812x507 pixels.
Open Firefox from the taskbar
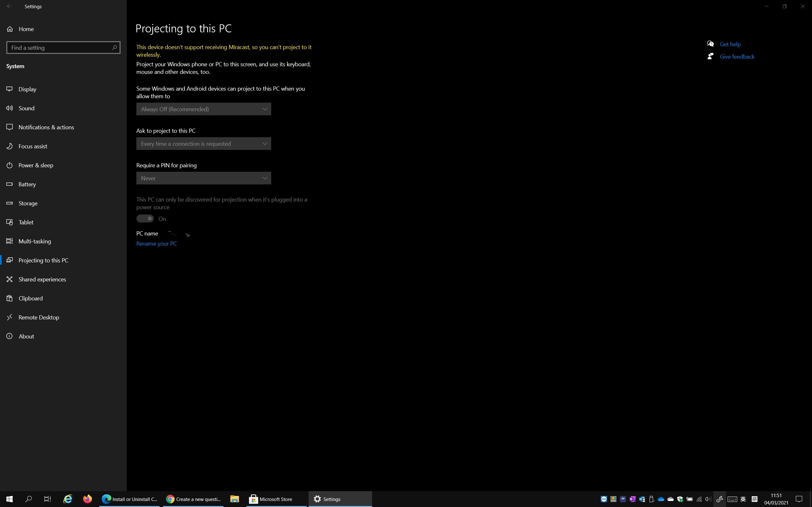(87, 499)
